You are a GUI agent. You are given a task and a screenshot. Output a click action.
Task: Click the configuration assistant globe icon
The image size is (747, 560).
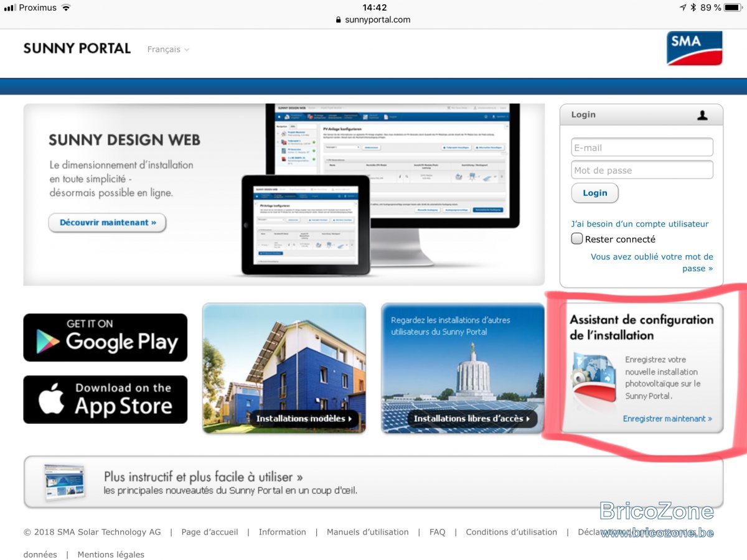tap(593, 379)
